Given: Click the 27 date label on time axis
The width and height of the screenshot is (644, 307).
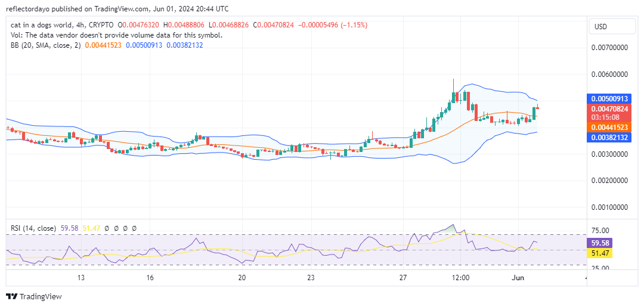Looking at the screenshot, I should tap(403, 278).
